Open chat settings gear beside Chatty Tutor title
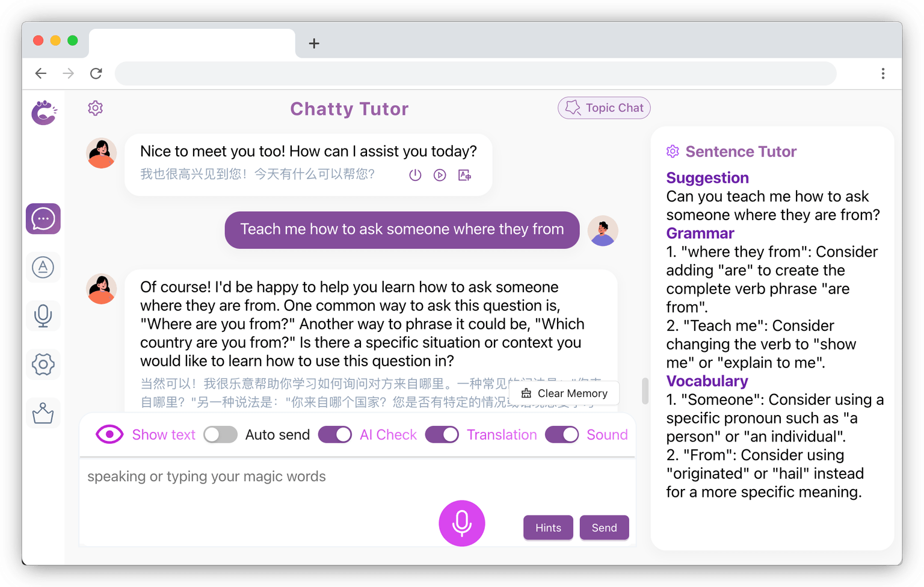Screen dimensions: 924x587 pyautogui.click(x=96, y=108)
